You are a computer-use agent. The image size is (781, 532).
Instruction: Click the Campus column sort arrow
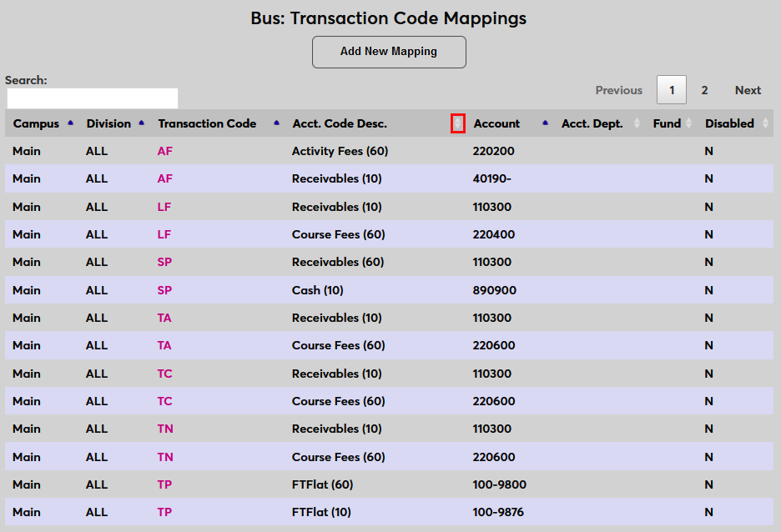click(x=69, y=123)
